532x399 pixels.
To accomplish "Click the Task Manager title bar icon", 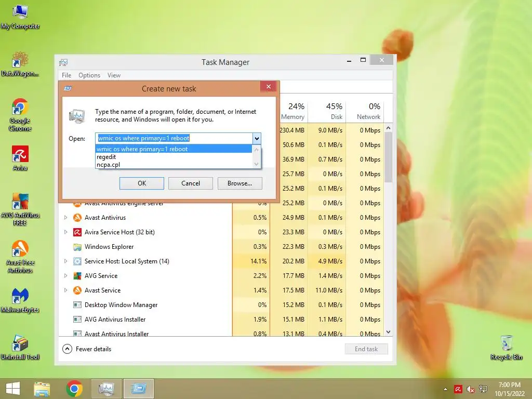I will click(63, 62).
